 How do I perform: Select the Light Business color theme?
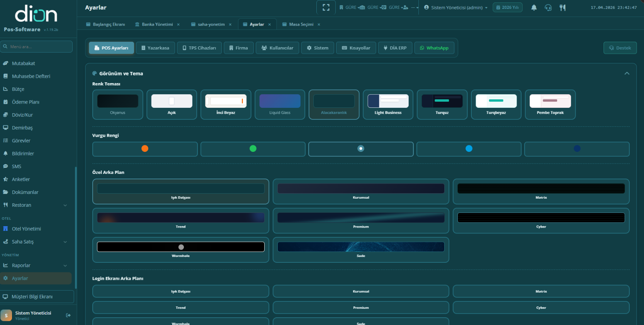click(x=388, y=105)
